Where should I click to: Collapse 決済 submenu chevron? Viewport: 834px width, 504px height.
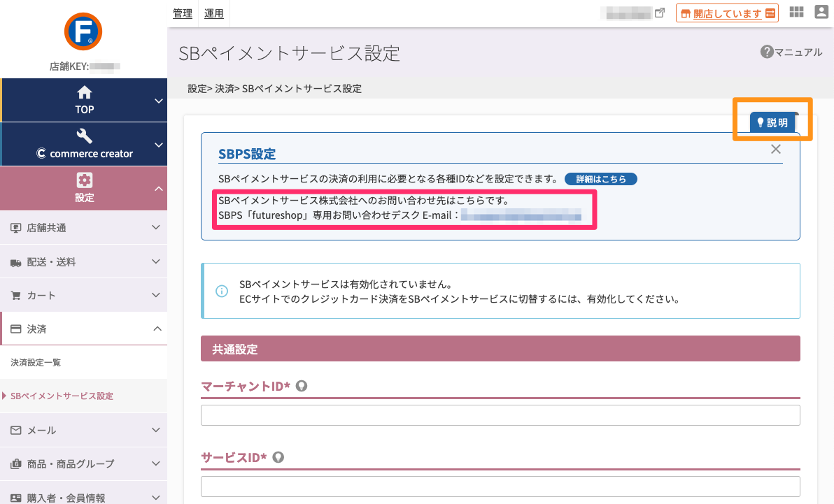pyautogui.click(x=157, y=329)
